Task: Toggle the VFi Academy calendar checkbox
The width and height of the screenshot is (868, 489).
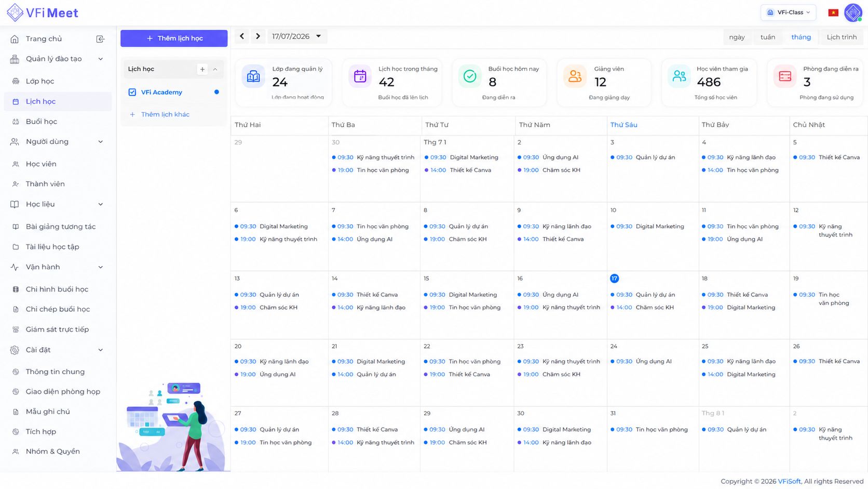Action: click(132, 92)
